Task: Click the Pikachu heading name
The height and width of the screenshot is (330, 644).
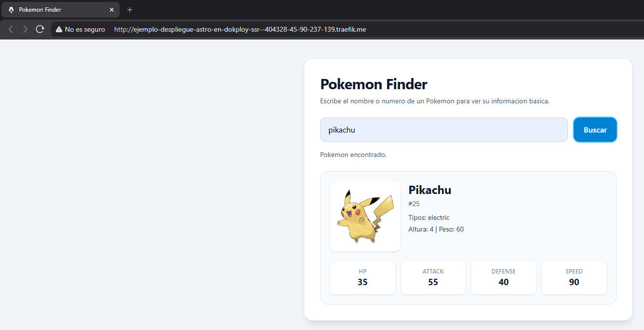Action: click(429, 190)
